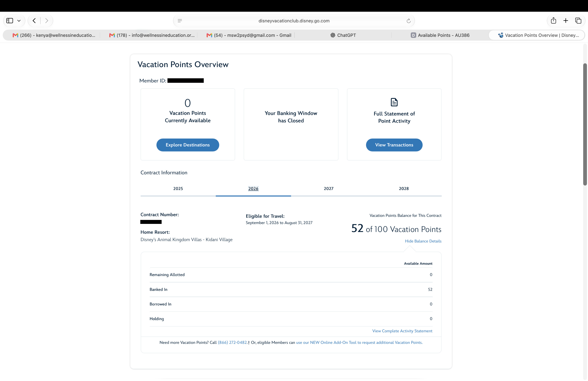
Task: Reload the page with refresh icon
Action: click(408, 21)
